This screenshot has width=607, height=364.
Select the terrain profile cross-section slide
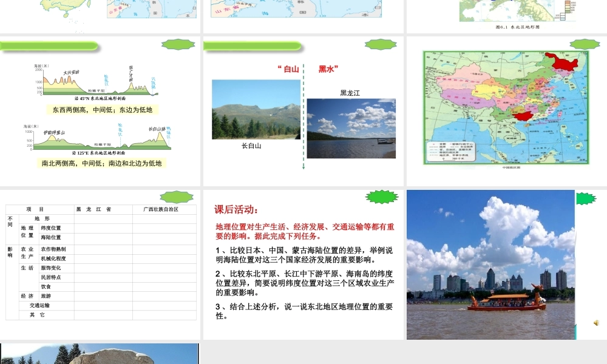100,112
